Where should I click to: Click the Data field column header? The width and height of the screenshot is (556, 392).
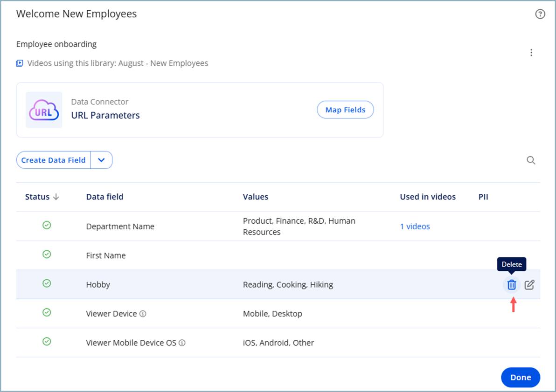(x=104, y=197)
